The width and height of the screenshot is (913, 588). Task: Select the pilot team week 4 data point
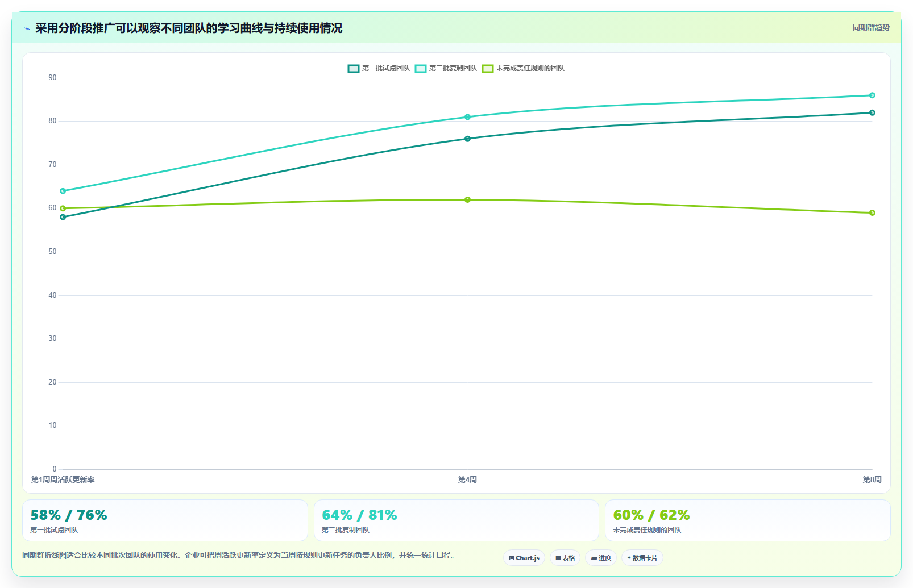click(467, 139)
